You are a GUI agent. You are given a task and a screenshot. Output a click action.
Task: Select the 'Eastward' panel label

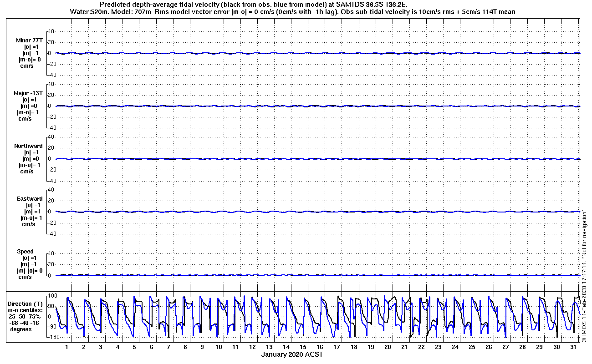pos(30,199)
